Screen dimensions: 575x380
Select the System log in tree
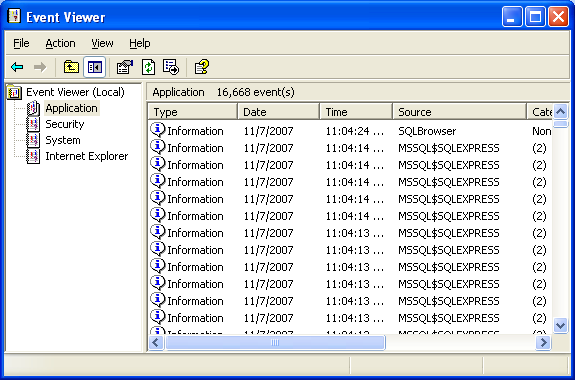[63, 140]
